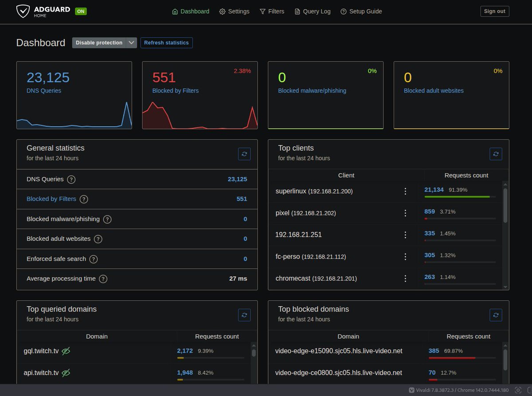Refresh the Top clients panel
This screenshot has width=532, height=396.
click(496, 154)
